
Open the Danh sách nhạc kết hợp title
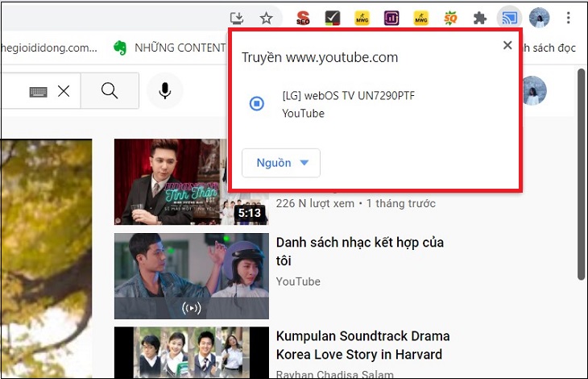tap(360, 252)
